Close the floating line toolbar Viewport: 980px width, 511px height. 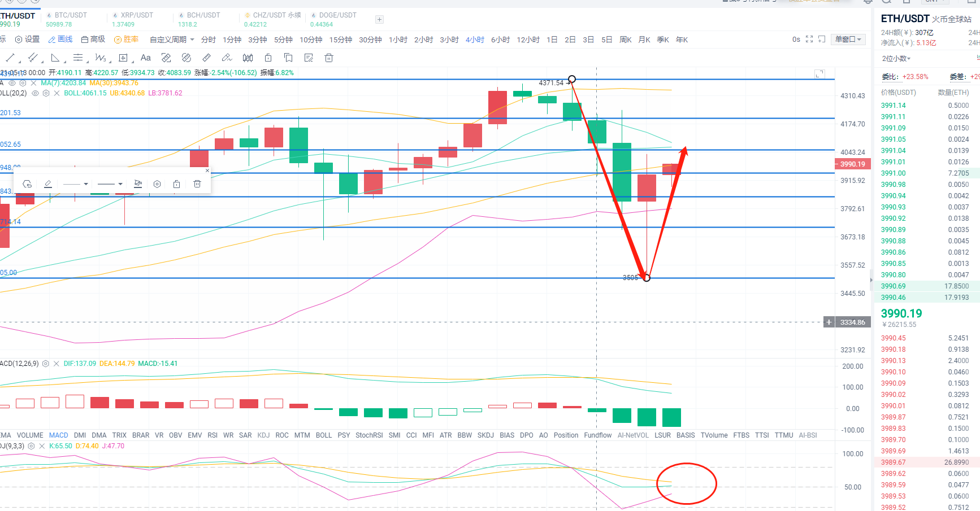pyautogui.click(x=207, y=171)
